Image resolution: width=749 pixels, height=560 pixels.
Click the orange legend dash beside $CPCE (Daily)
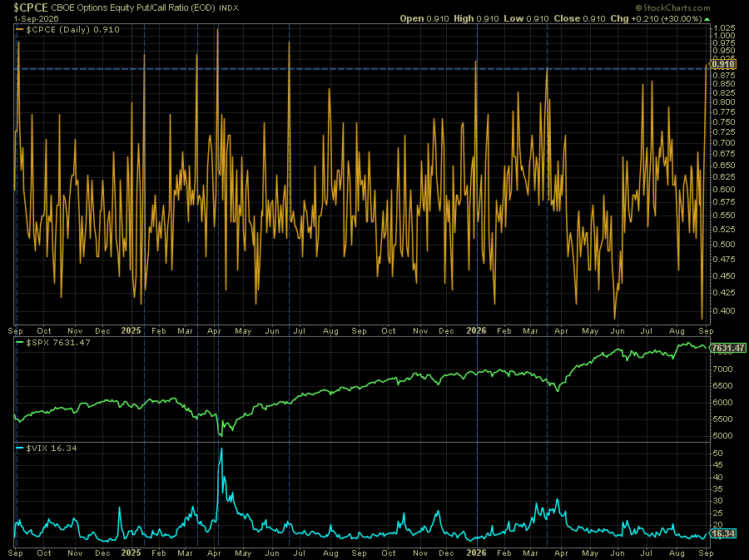[x=20, y=30]
